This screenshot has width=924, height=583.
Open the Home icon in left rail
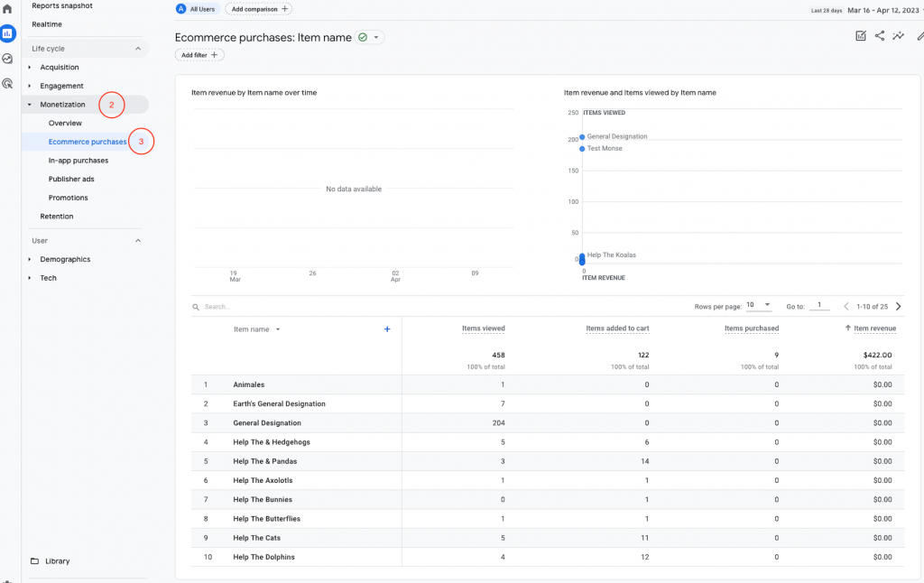point(7,9)
